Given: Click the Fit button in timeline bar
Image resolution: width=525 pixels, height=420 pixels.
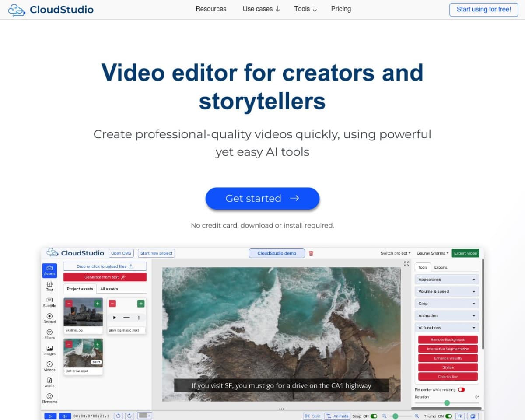Looking at the screenshot, I should [460, 416].
